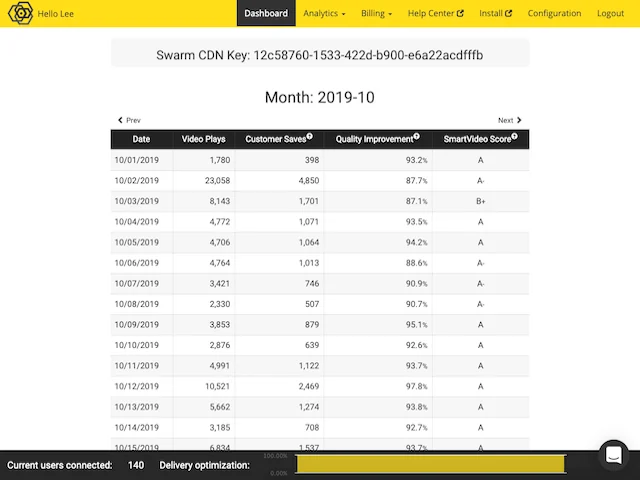Open the Analytics dropdown menu
This screenshot has height=480, width=640.
coord(324,13)
